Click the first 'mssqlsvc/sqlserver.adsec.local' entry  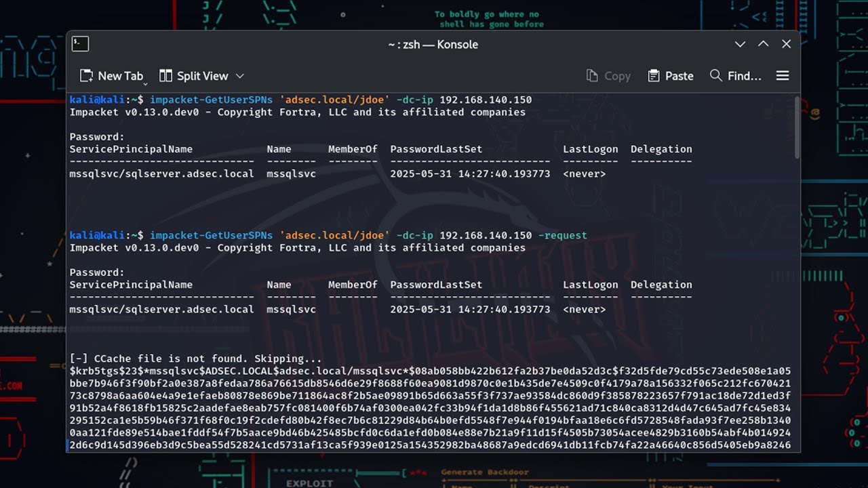tap(162, 174)
